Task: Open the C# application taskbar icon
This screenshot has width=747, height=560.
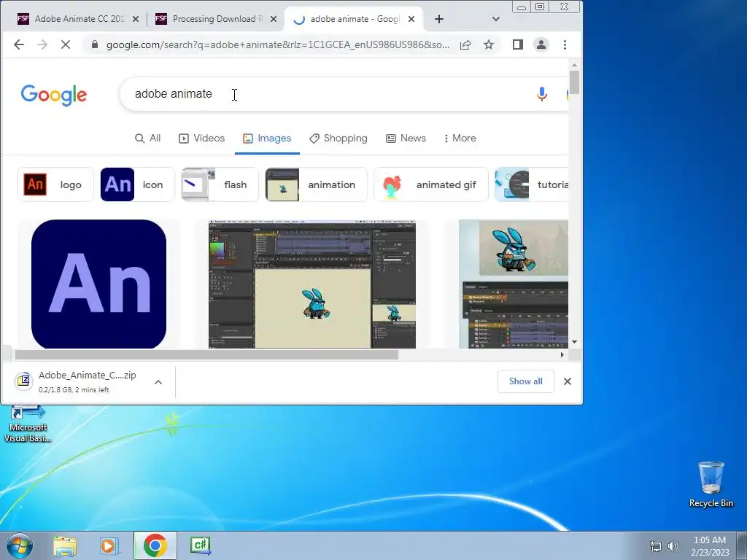Action: pos(200,545)
